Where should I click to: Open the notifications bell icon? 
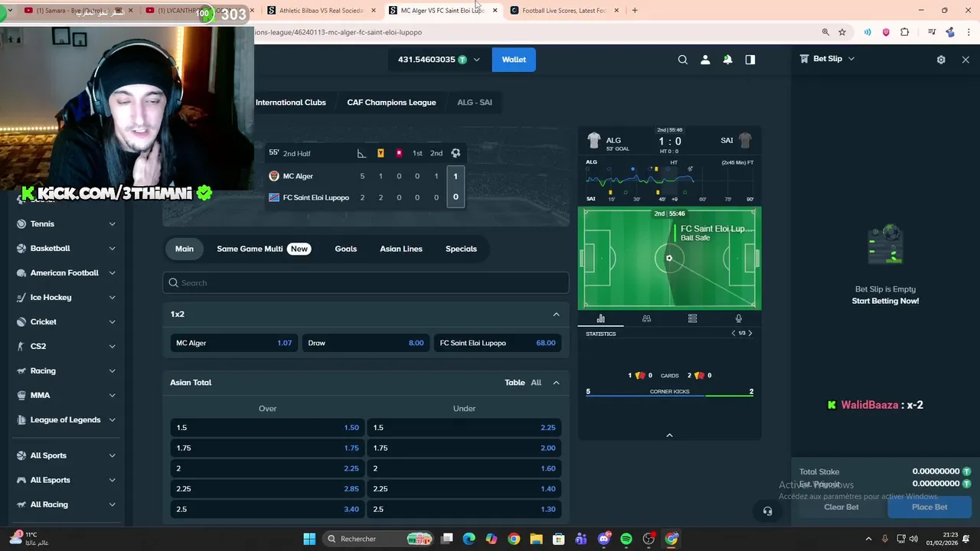pos(727,60)
